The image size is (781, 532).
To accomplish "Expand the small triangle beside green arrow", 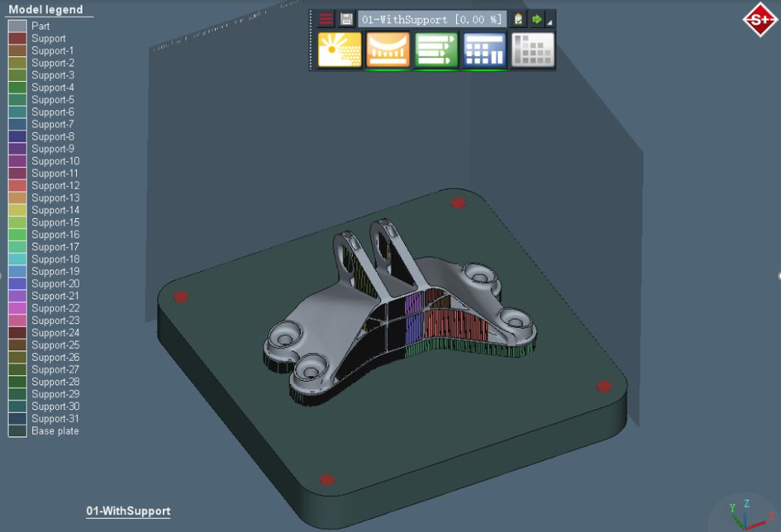I will (x=550, y=22).
